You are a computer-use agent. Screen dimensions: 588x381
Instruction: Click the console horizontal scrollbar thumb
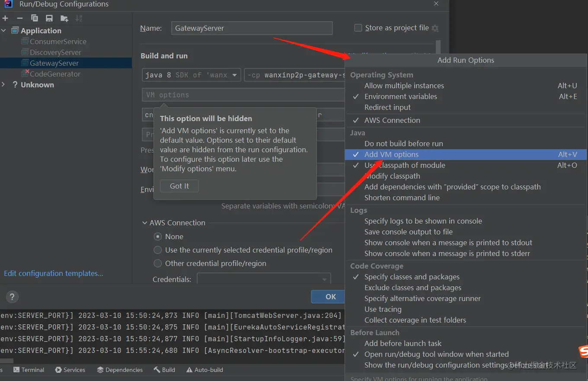[6, 361]
